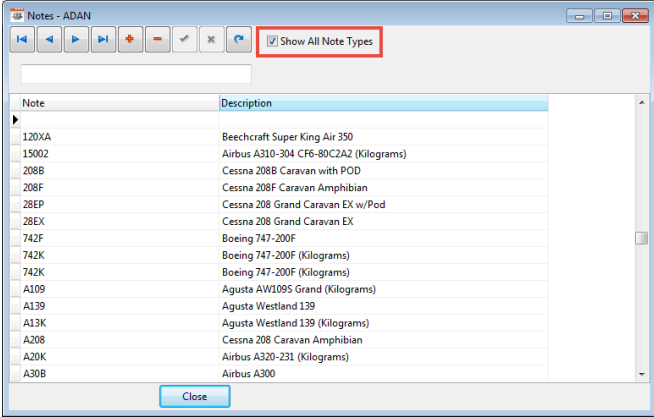Select the 28EX note cell
Screen dimensions: 654x417
(120, 221)
